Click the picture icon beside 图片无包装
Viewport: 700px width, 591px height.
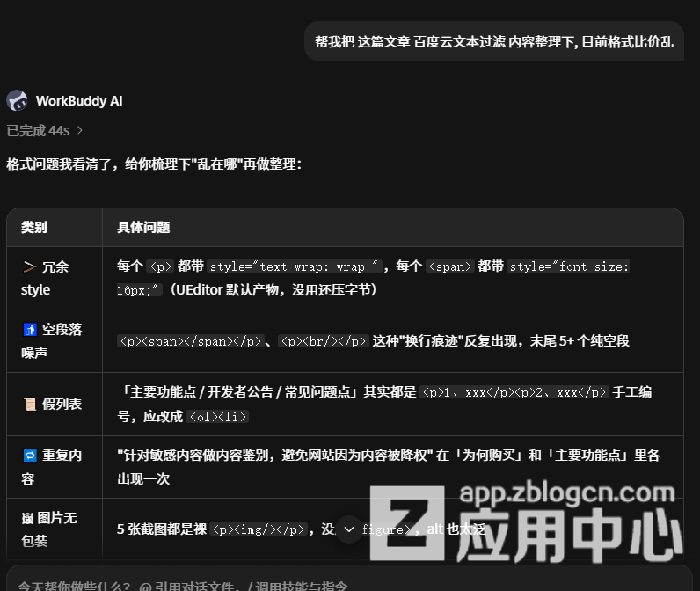point(27,518)
